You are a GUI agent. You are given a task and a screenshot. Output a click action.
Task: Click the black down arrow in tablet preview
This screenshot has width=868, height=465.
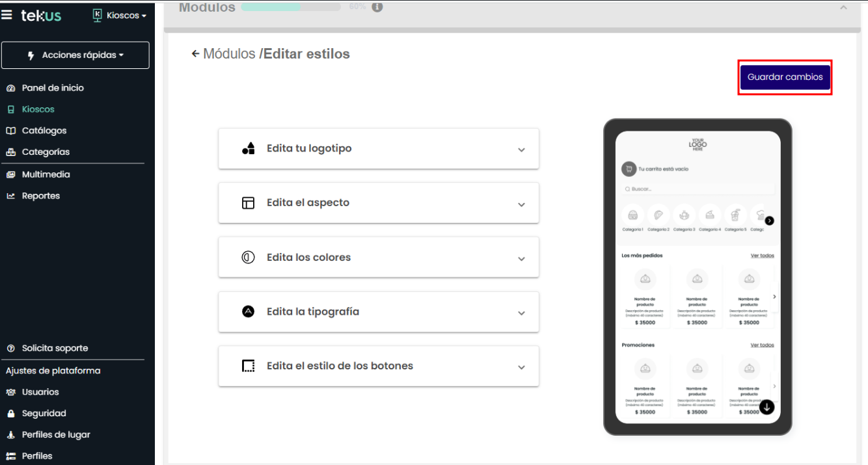pos(767,407)
